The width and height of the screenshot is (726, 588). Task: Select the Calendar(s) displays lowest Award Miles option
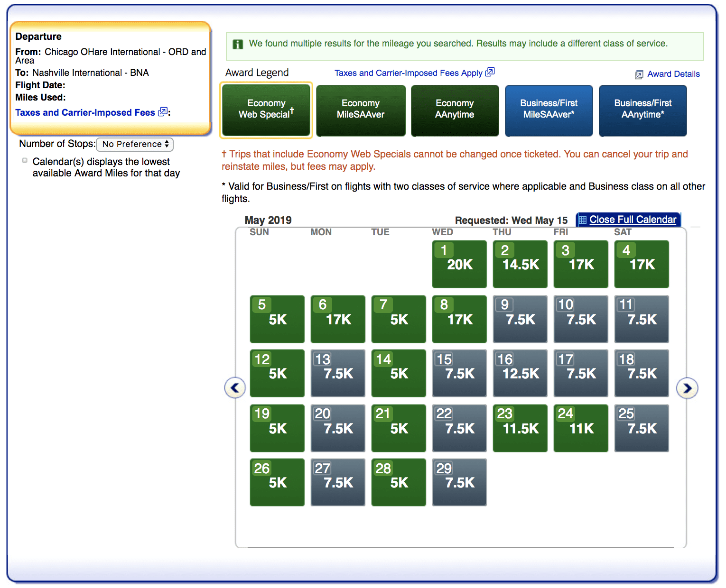click(x=24, y=160)
